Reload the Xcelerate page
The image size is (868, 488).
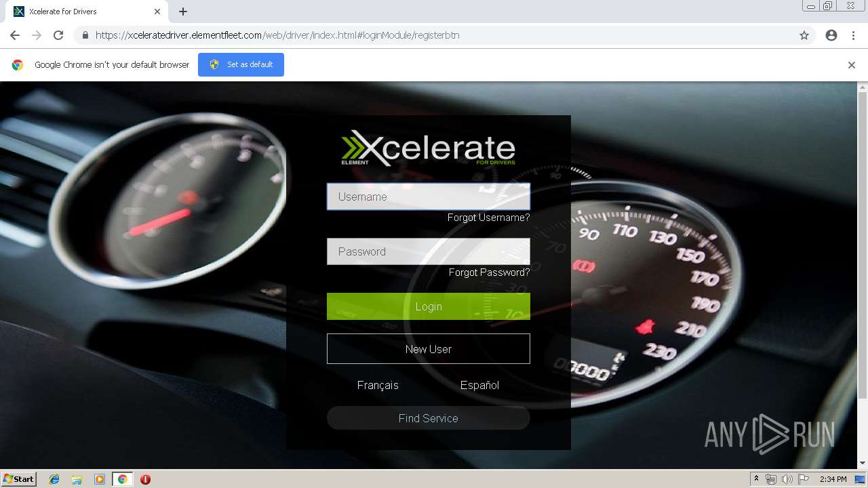(58, 35)
